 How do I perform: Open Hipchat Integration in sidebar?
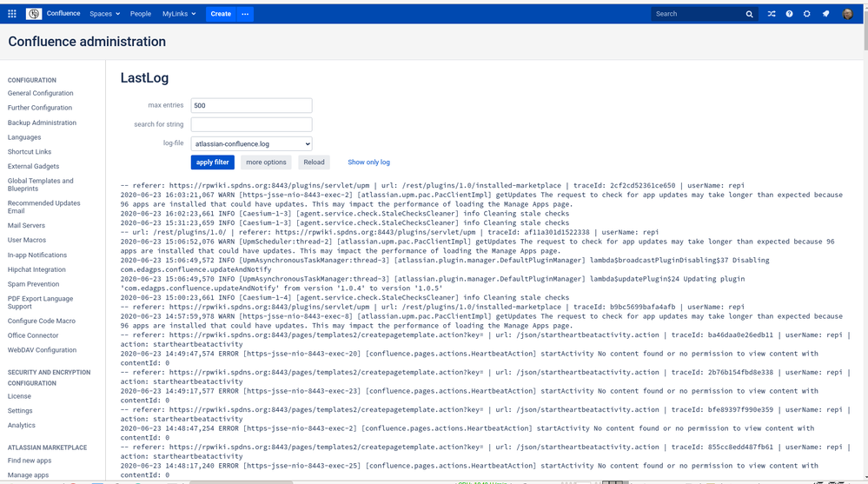tap(36, 269)
